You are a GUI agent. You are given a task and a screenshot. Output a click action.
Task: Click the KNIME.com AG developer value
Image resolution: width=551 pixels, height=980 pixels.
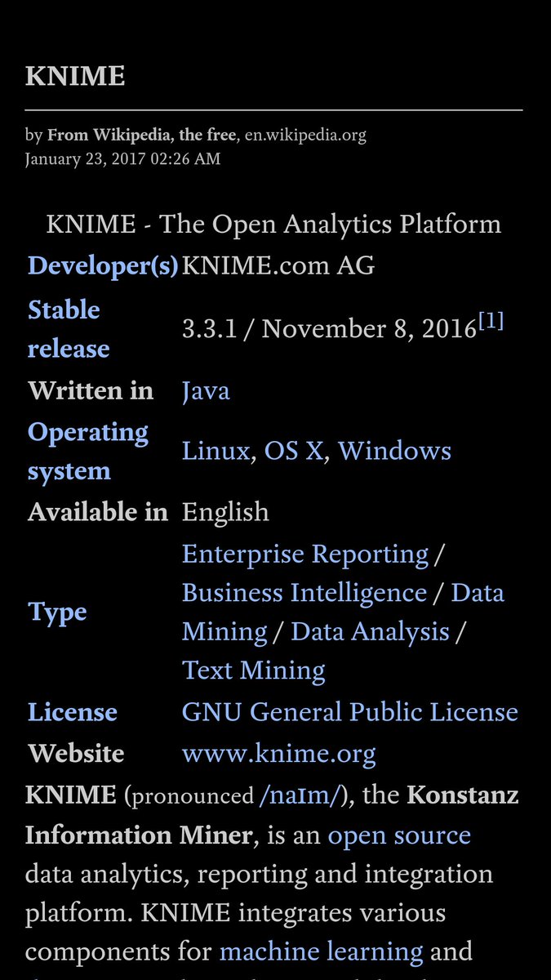[x=278, y=266]
